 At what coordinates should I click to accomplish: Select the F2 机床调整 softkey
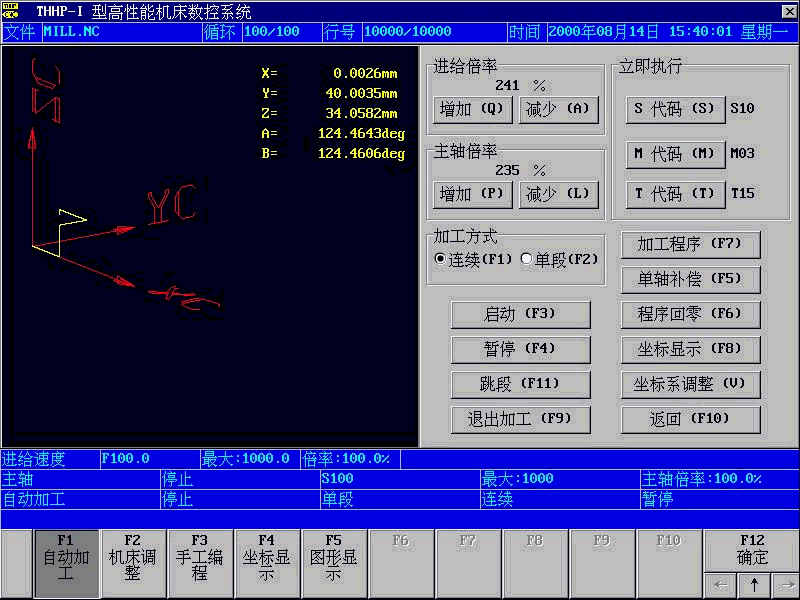click(133, 563)
